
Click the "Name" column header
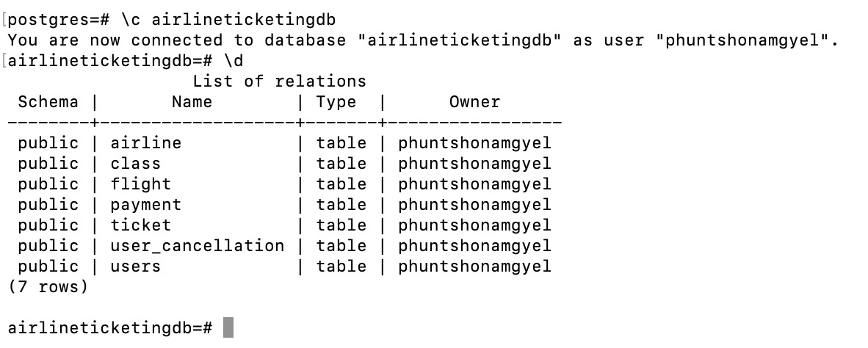(x=192, y=102)
